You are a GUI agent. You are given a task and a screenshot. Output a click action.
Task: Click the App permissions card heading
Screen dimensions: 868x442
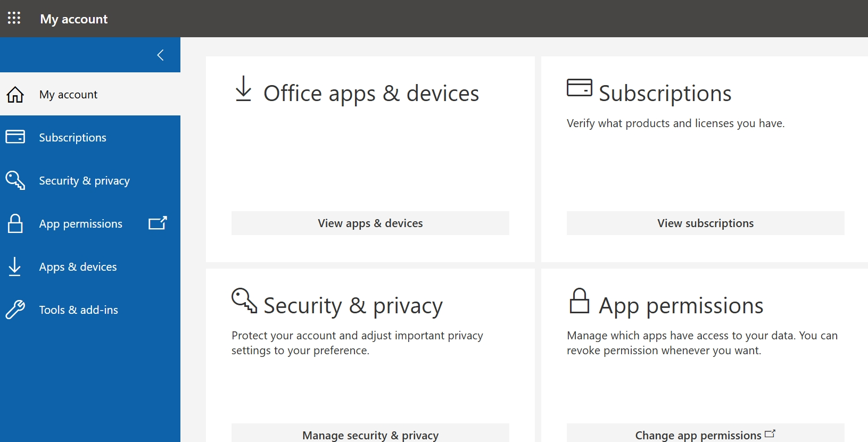681,305
